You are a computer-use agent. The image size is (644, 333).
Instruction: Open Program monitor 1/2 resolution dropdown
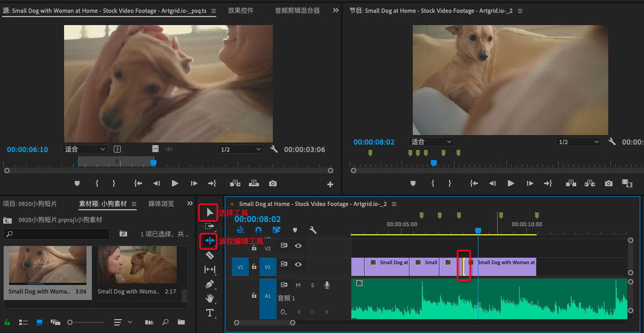click(579, 142)
